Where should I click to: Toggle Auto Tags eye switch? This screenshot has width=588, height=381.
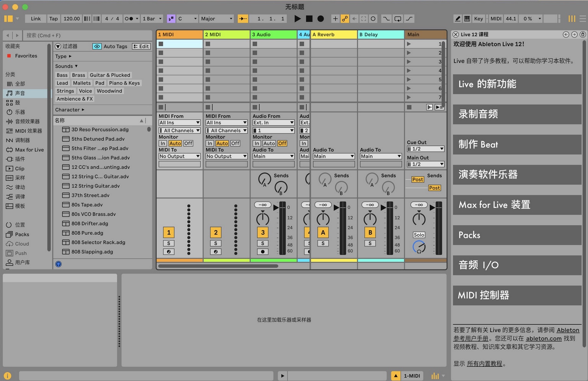(x=97, y=46)
